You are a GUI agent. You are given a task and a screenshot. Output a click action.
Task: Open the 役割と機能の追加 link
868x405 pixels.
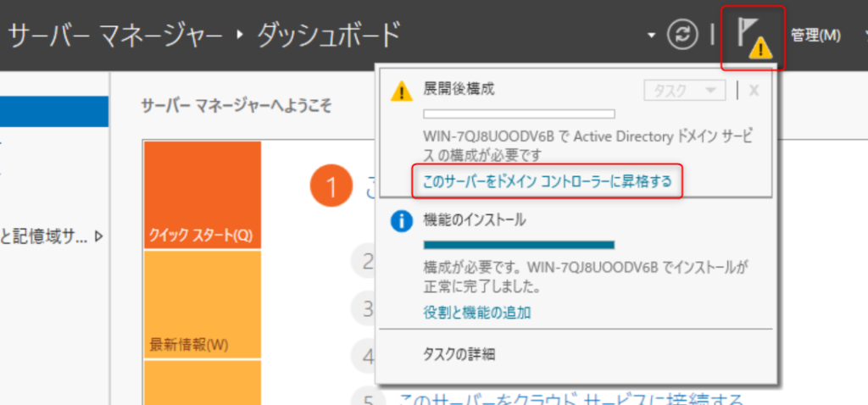(477, 312)
